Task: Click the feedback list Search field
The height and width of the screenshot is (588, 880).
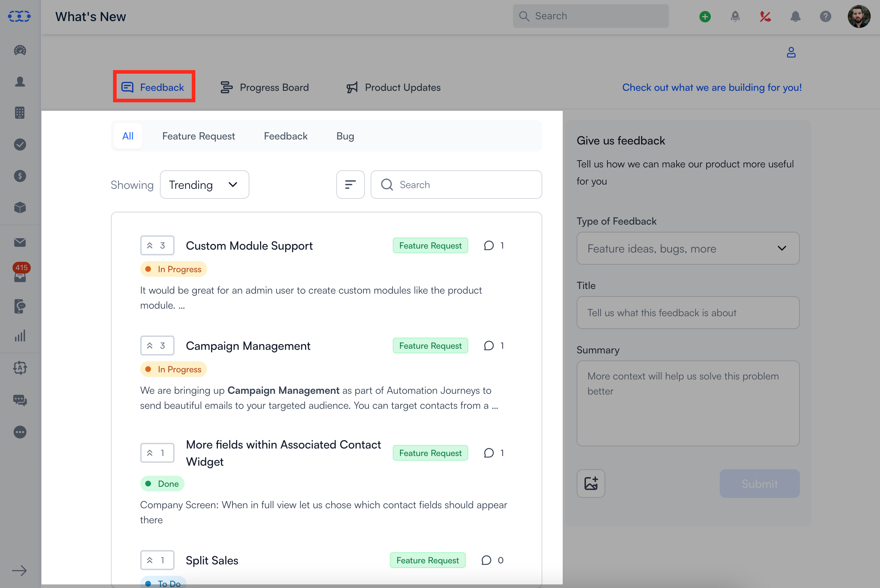Action: [456, 185]
